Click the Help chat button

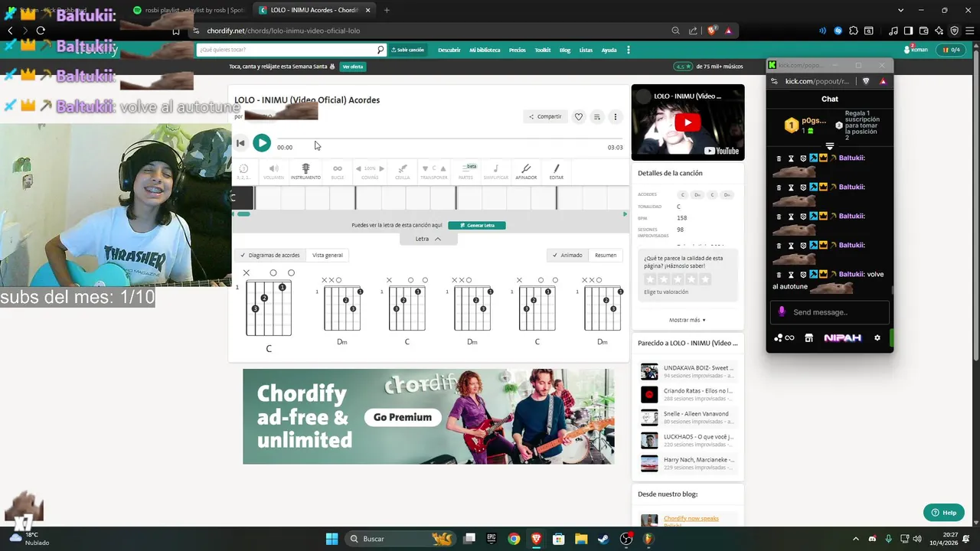(943, 513)
